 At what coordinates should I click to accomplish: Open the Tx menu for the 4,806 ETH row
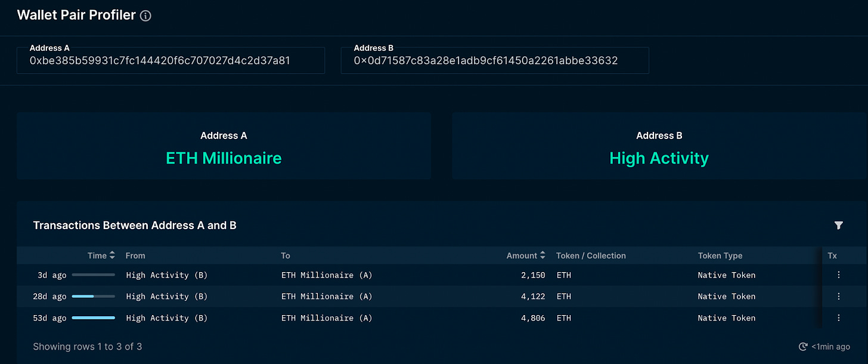pos(838,318)
